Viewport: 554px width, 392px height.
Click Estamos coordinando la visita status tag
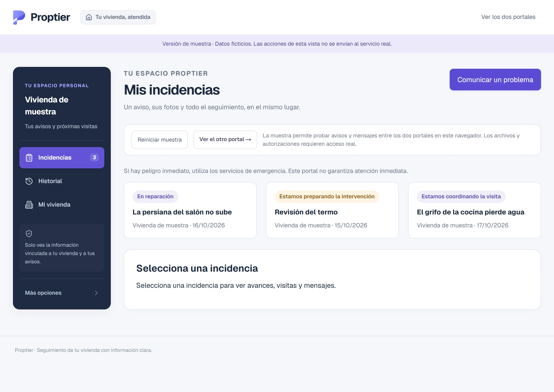(461, 196)
